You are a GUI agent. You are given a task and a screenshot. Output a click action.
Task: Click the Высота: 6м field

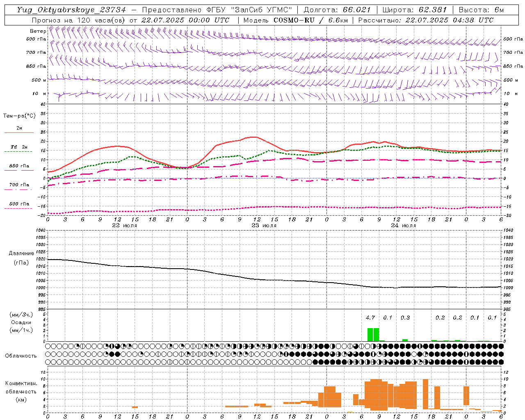[481, 10]
